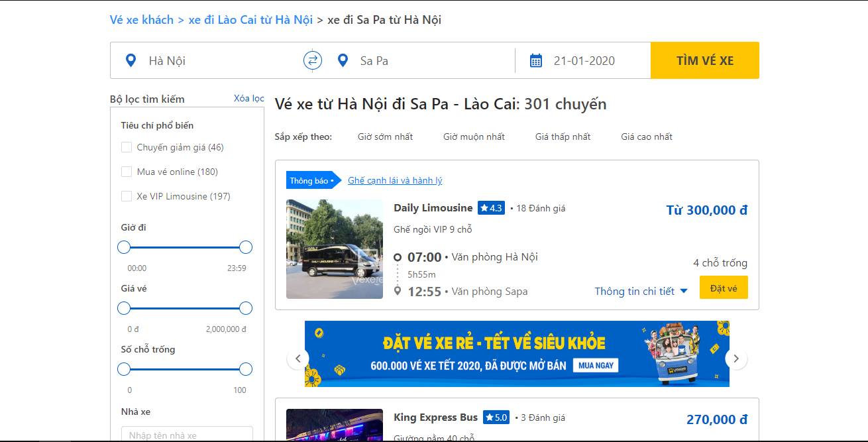
Task: Click the 270,000 đ price
Action: point(717,419)
